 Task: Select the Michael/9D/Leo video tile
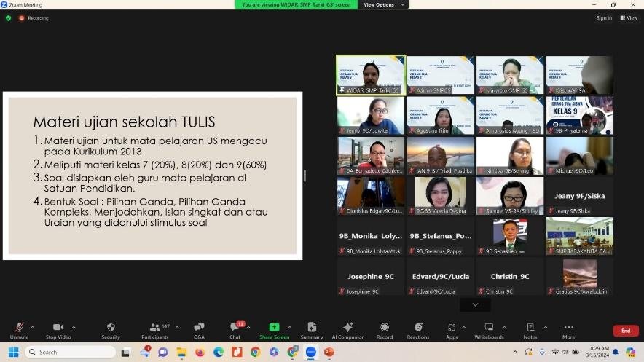(x=579, y=156)
